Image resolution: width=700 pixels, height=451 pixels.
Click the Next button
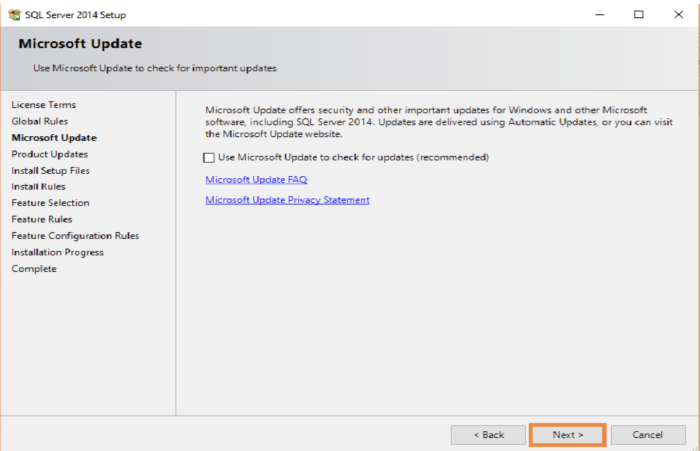567,435
